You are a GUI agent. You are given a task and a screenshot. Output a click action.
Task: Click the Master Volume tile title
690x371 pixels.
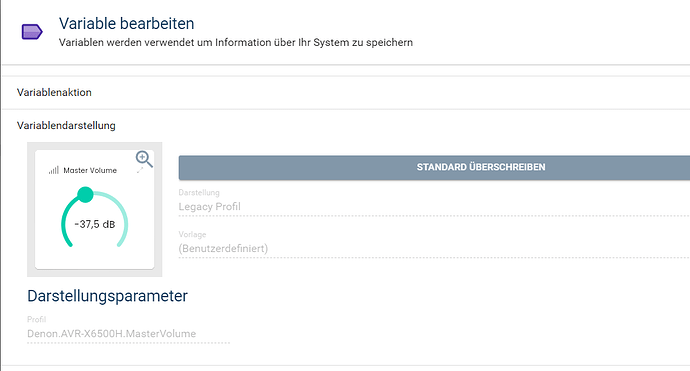90,170
